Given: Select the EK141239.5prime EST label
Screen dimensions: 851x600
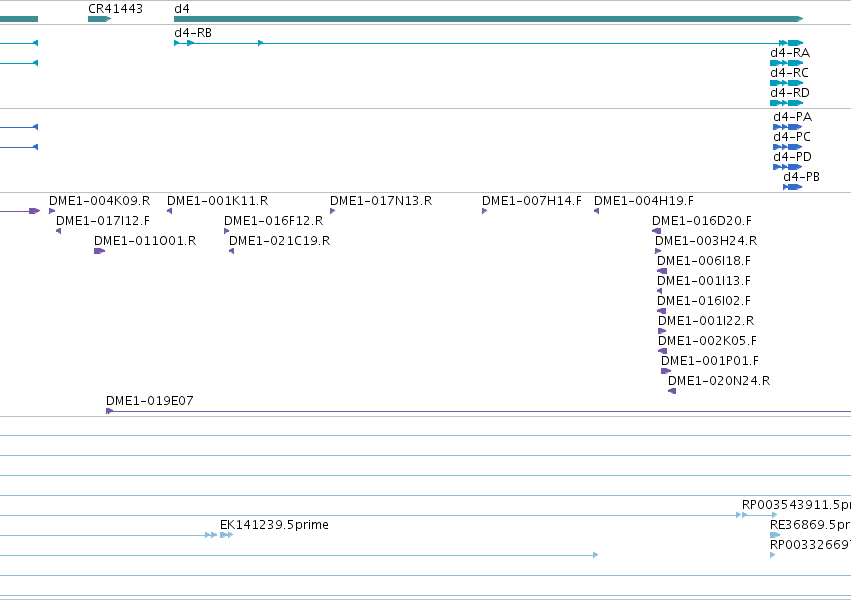Looking at the screenshot, I should 274,525.
